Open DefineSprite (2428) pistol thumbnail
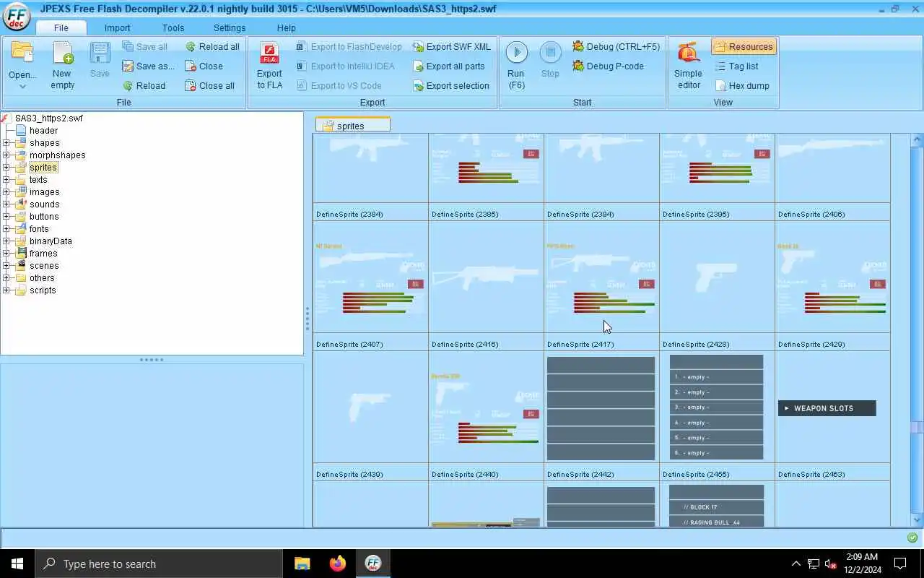 (x=717, y=278)
